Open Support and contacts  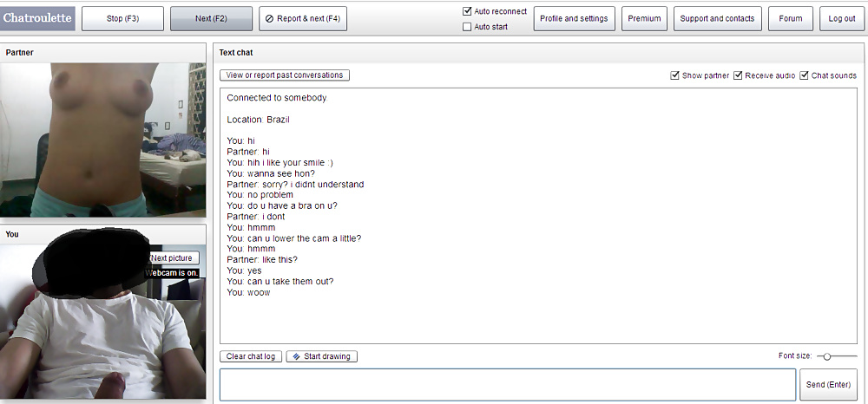tap(718, 18)
